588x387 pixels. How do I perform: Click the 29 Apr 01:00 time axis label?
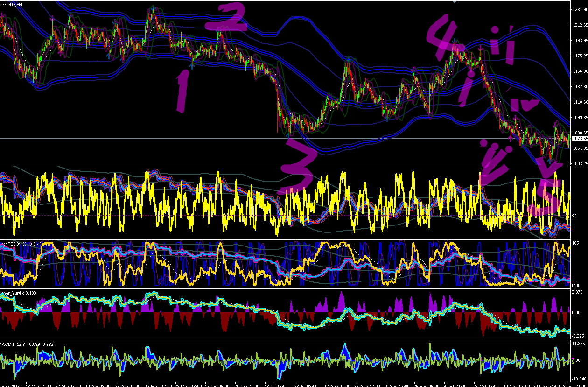click(x=128, y=386)
